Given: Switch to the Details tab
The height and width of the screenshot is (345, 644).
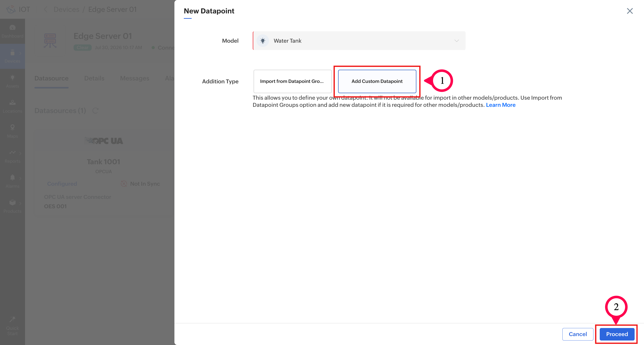Looking at the screenshot, I should click(x=94, y=78).
